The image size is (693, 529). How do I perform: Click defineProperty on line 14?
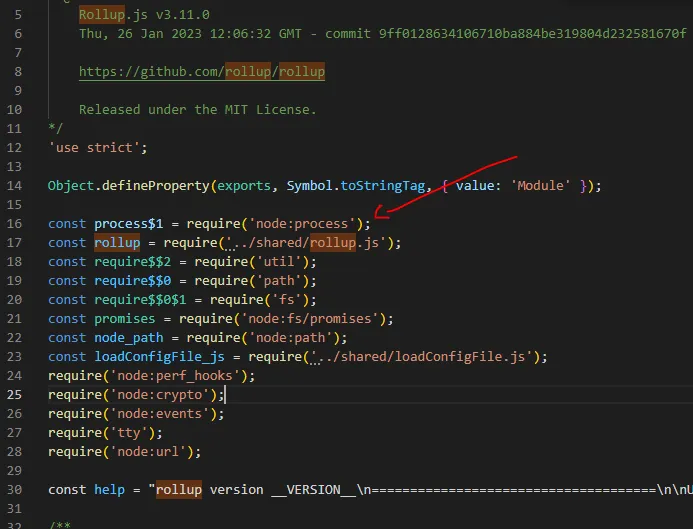click(x=156, y=186)
